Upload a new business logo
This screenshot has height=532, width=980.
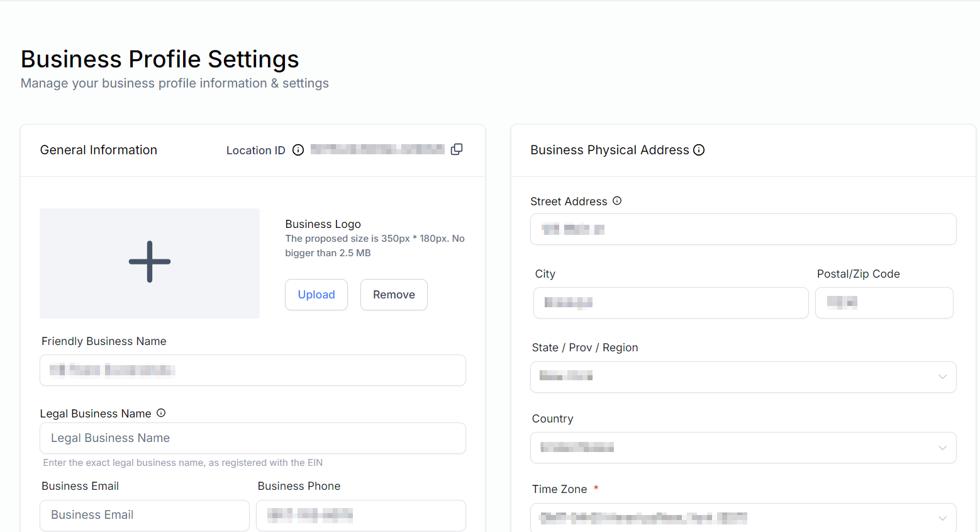click(x=316, y=294)
